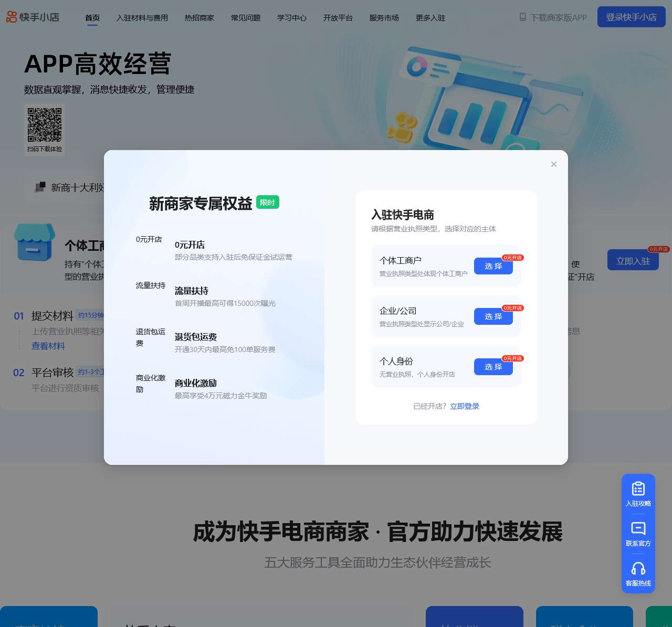Click 立即登录 link in the dialog
This screenshot has height=627, width=672.
tap(464, 406)
